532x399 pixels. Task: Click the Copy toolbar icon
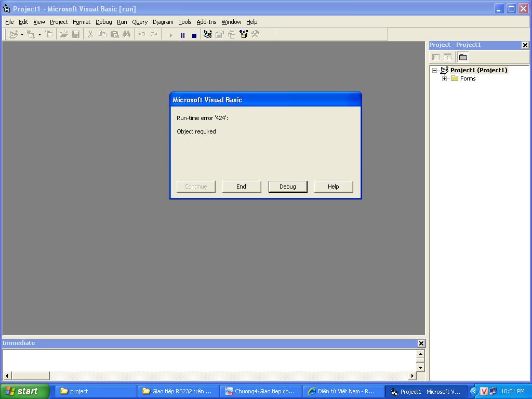tap(102, 34)
